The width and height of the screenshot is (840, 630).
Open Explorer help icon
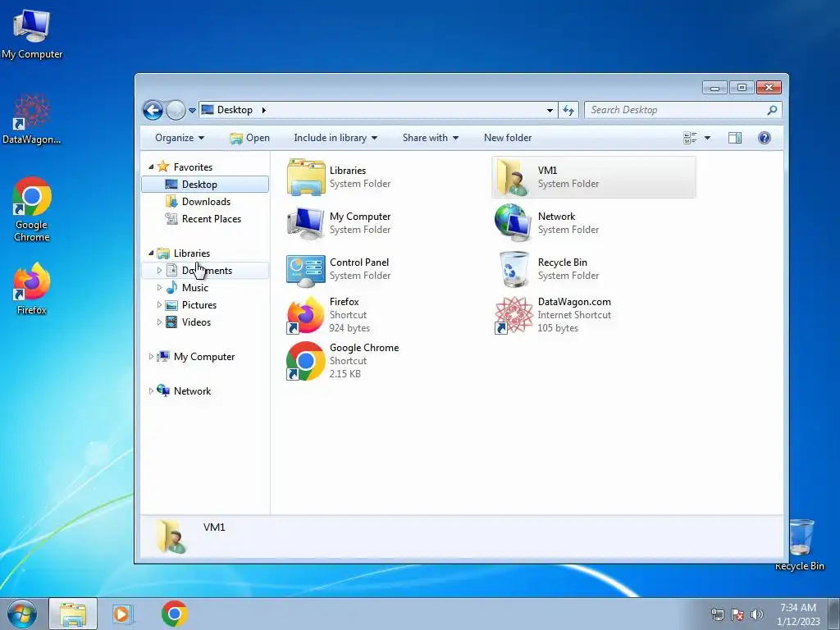[x=765, y=138]
